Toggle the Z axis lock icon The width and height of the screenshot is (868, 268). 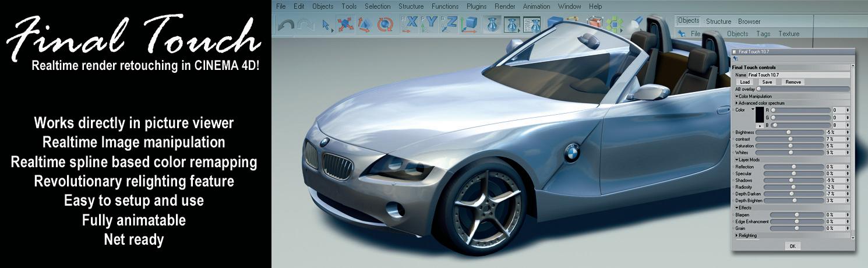point(449,24)
